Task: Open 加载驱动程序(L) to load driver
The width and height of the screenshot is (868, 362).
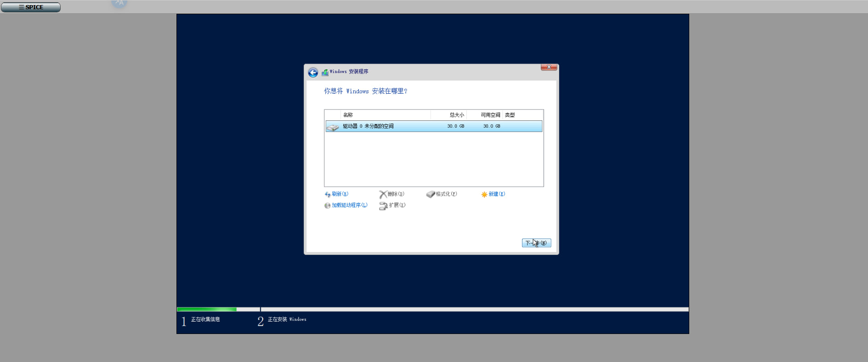Action: [x=346, y=205]
